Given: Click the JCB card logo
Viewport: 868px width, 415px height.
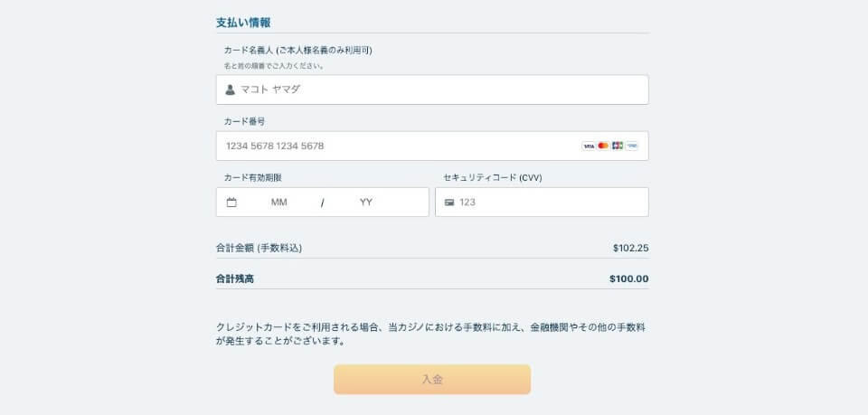Looking at the screenshot, I should coord(618,146).
